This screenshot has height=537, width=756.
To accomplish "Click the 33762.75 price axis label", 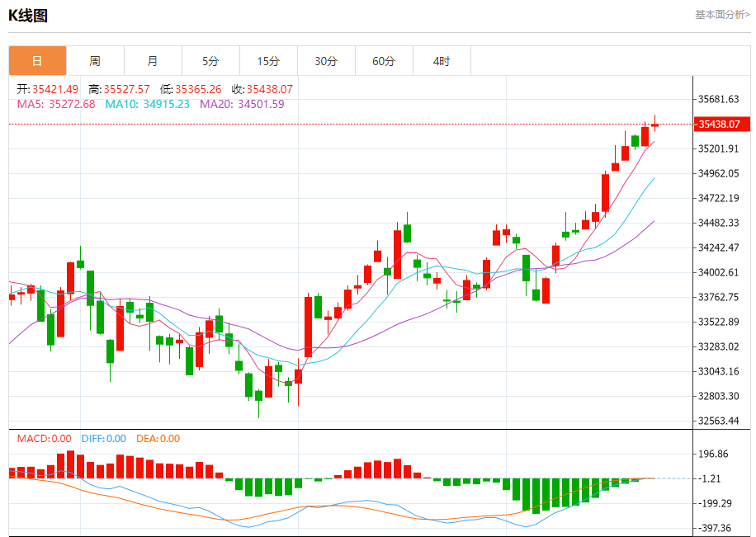I will (x=719, y=297).
